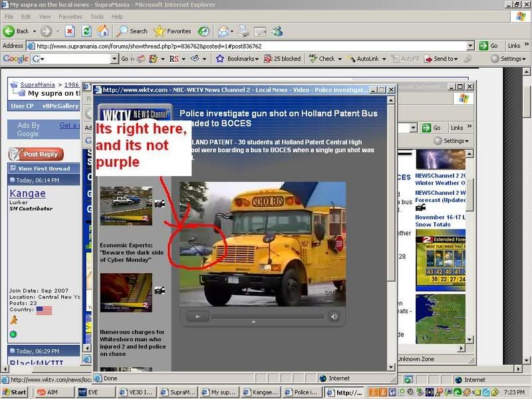Image resolution: width=532 pixels, height=399 pixels.
Task: Open the Help menu
Action: click(117, 17)
